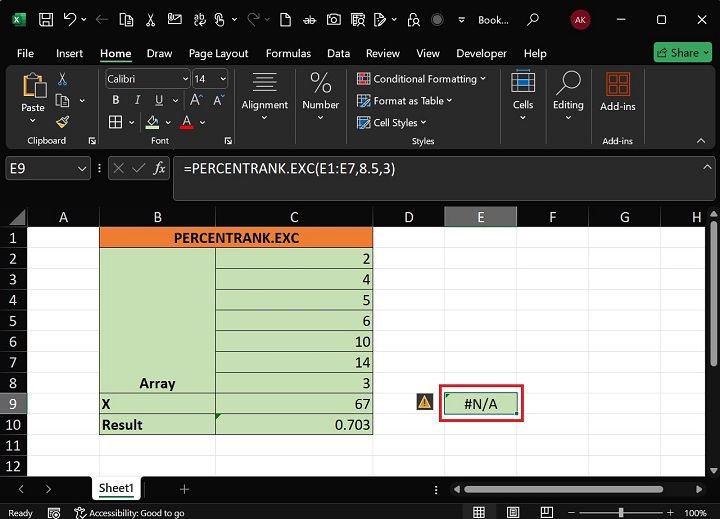Click the record macro circle icon
Image resolution: width=720 pixels, height=519 pixels.
coord(437,20)
